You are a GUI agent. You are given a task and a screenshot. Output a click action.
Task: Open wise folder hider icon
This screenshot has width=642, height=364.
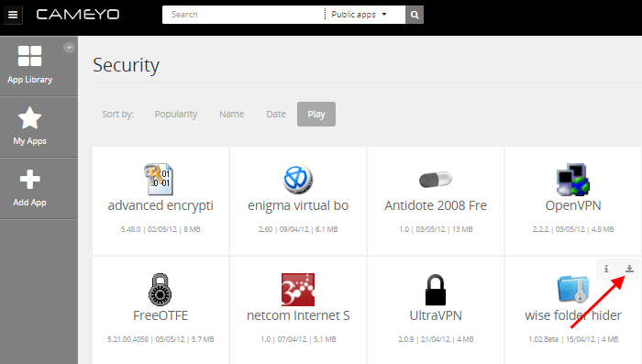(x=573, y=289)
